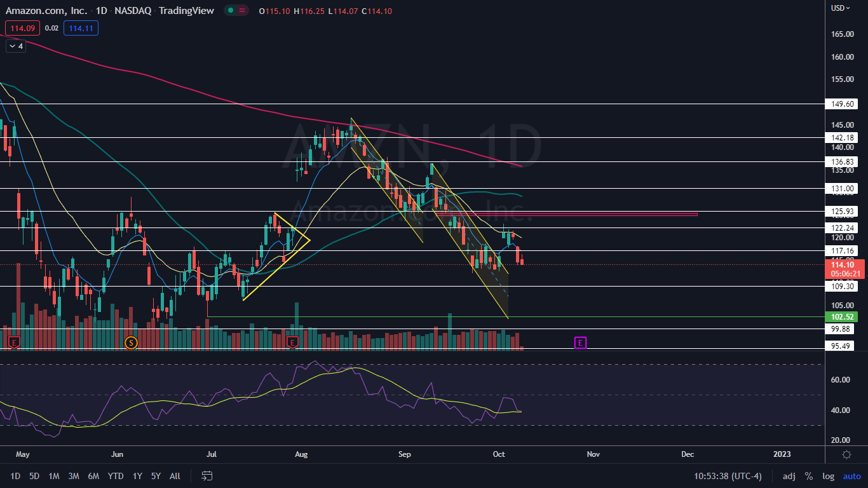
Task: Click the pink data mode wave icon
Action: pyautogui.click(x=242, y=11)
